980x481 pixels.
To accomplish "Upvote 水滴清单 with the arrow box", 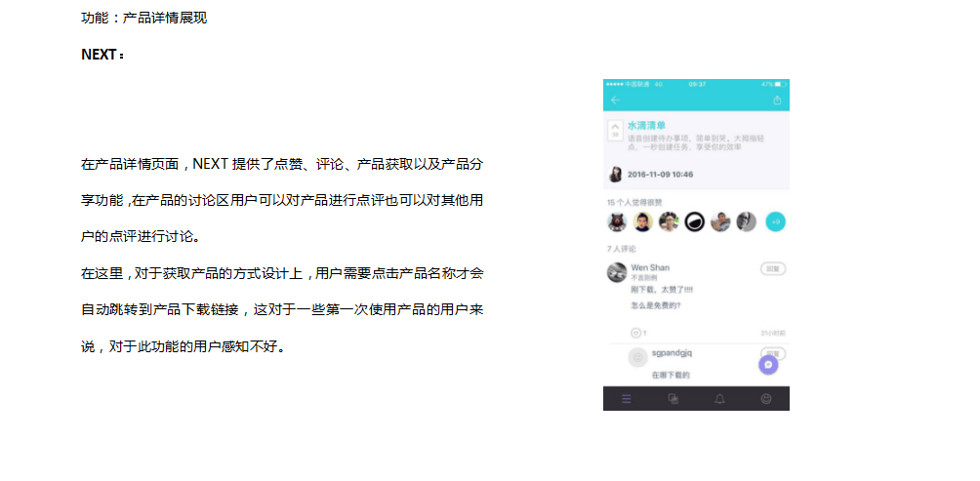I will point(616,130).
